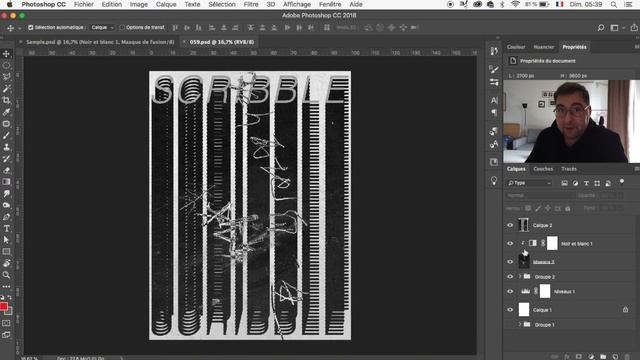The image size is (640, 360).
Task: Toggle Quick Mask mode icon
Action: click(x=6, y=323)
